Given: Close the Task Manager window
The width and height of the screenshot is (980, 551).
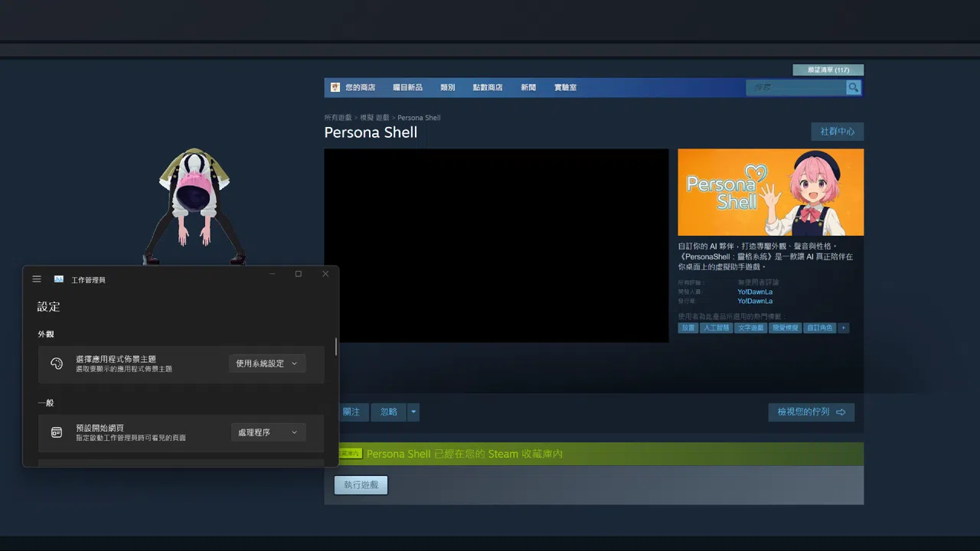Looking at the screenshot, I should point(325,274).
